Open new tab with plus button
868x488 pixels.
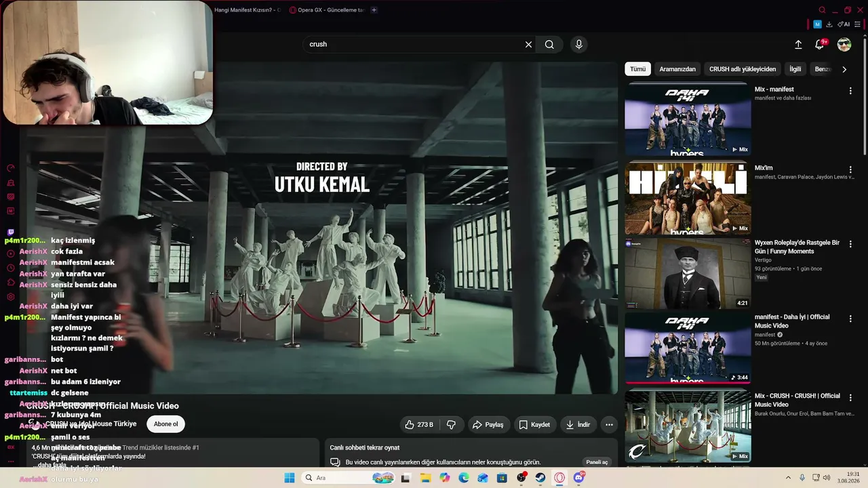point(374,10)
